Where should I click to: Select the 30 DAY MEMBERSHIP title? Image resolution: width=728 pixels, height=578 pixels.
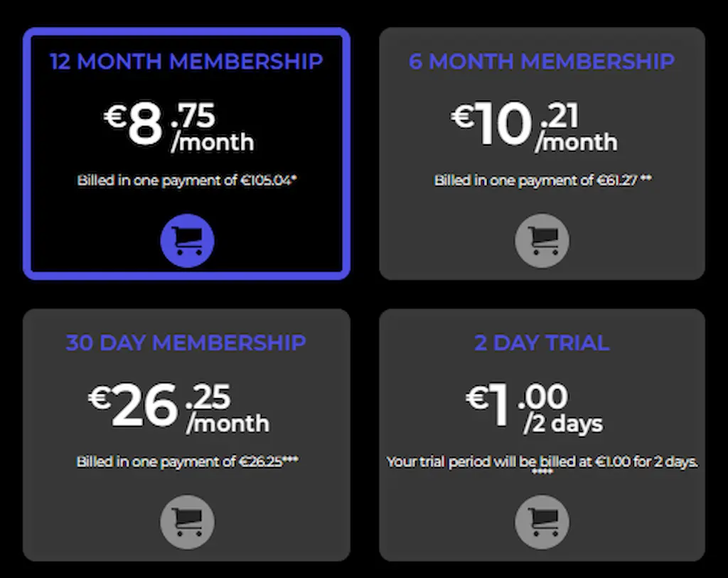click(187, 343)
